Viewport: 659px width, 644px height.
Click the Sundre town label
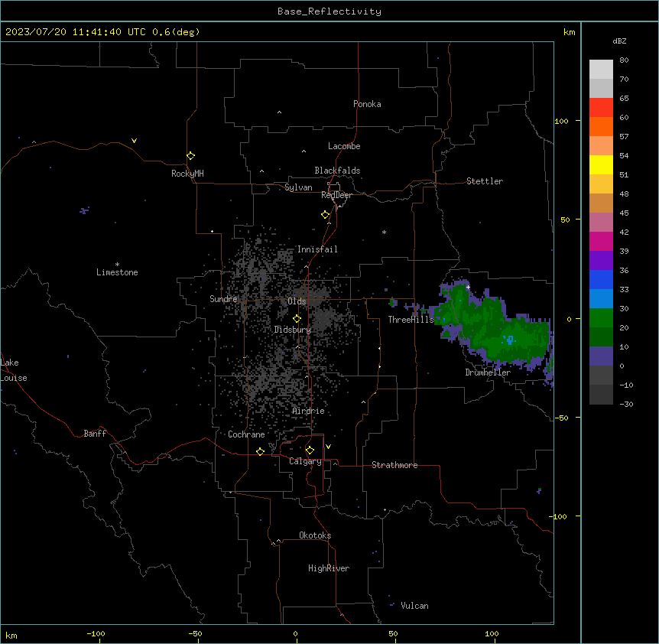tap(223, 299)
